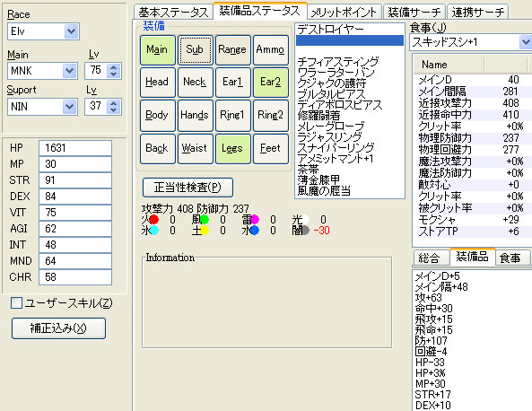Select the Main equipment slot
Image resolution: width=532 pixels, height=411 pixels.
(157, 50)
